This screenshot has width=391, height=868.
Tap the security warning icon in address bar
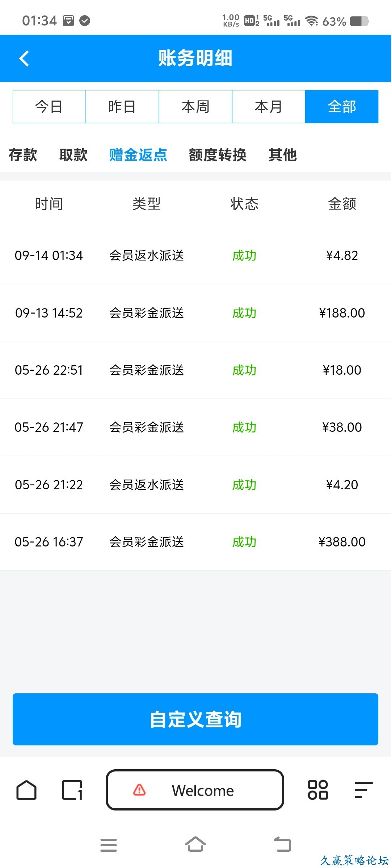pos(139,790)
